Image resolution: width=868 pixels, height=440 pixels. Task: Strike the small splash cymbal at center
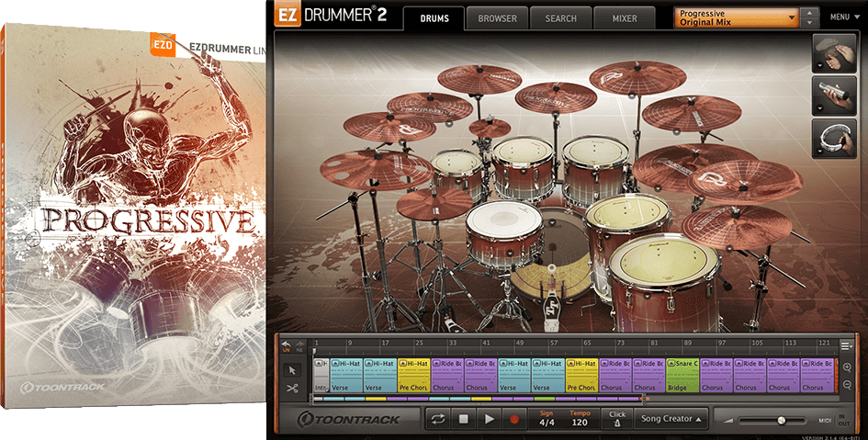click(490, 128)
